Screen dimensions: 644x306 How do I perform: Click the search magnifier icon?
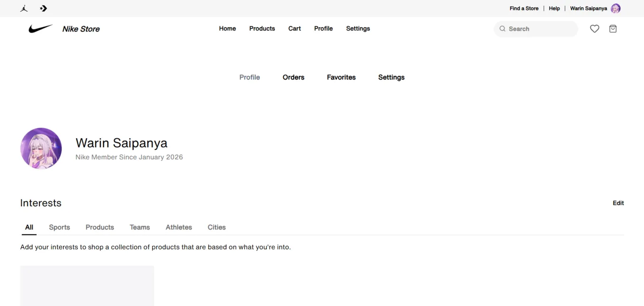502,29
